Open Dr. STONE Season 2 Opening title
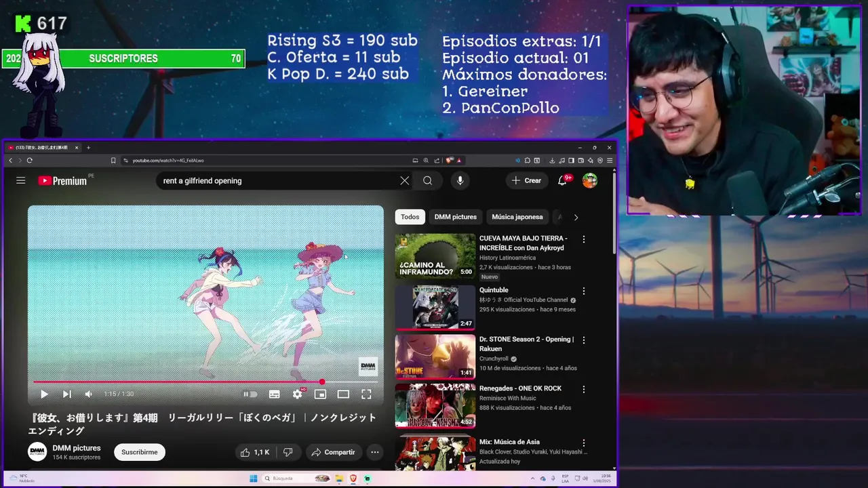 click(526, 344)
